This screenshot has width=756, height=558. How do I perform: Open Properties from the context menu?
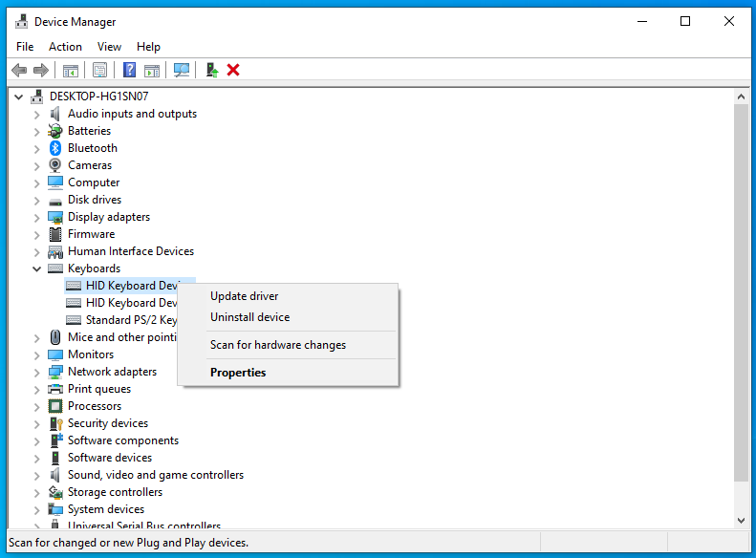288,373
